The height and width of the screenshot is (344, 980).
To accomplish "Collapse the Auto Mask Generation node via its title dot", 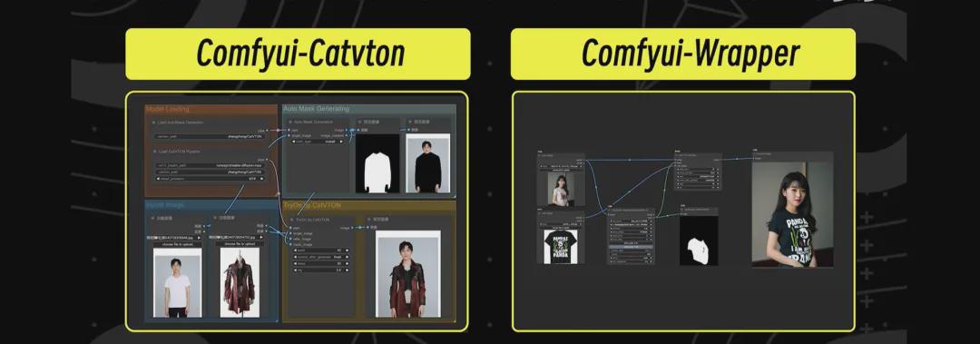I will pos(290,122).
